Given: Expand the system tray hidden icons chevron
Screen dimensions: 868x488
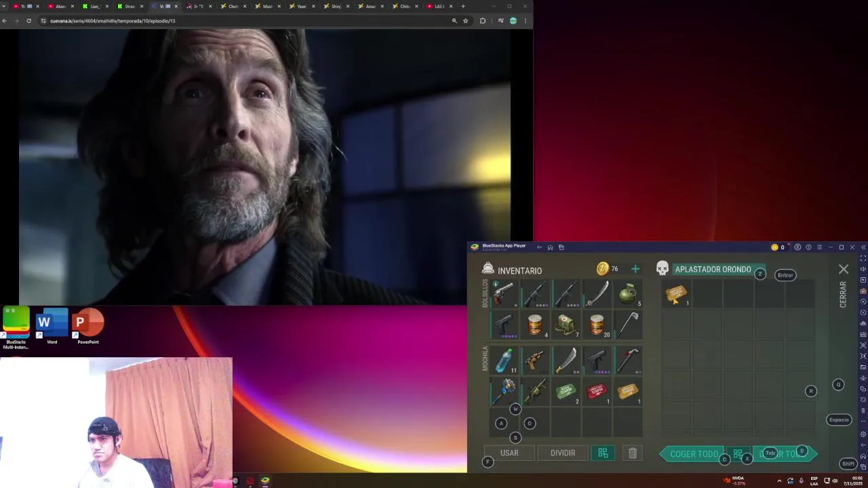Looking at the screenshot, I should (x=779, y=481).
